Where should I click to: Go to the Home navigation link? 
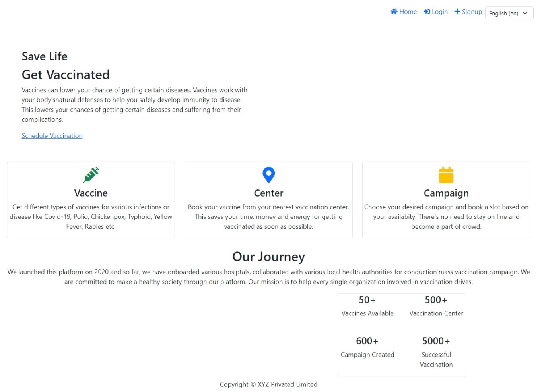click(408, 12)
